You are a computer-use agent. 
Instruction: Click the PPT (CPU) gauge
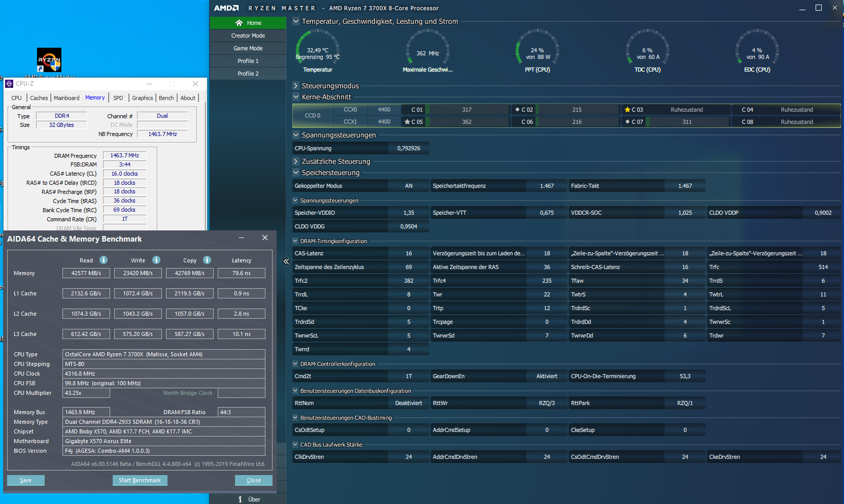(537, 51)
